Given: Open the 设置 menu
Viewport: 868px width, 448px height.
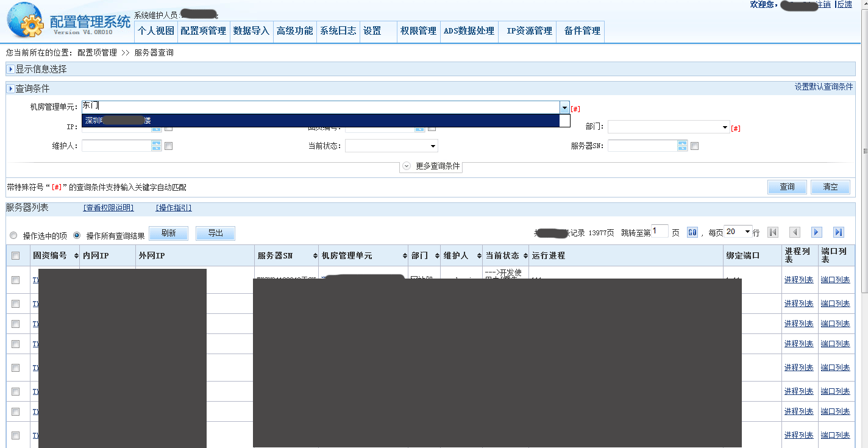Looking at the screenshot, I should coord(372,31).
